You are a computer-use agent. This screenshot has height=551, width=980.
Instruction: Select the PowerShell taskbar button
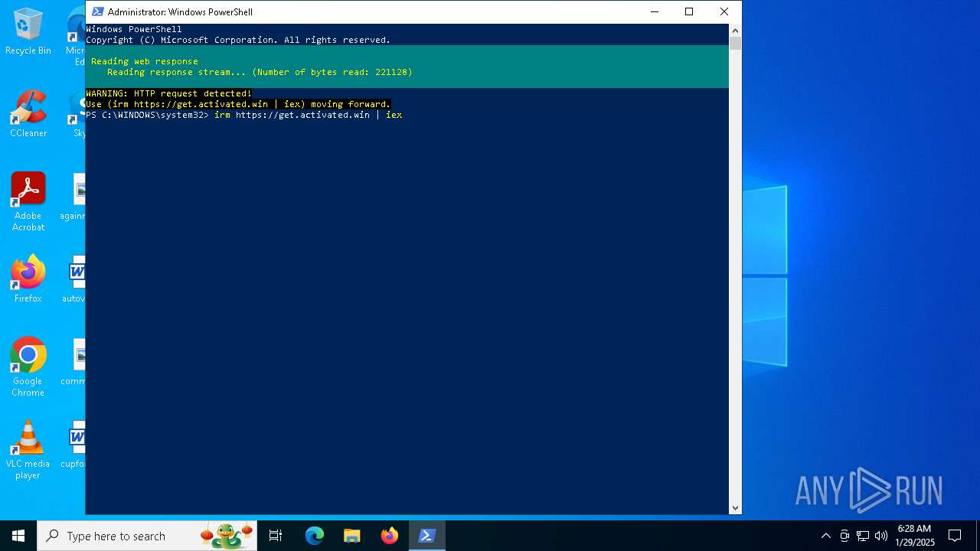tap(427, 536)
